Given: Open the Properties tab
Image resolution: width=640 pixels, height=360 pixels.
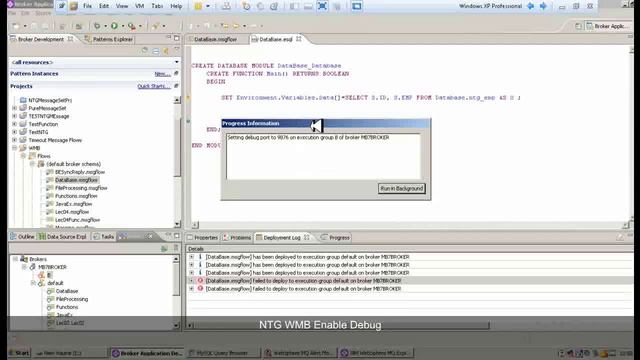Looking at the screenshot, I should point(202,237).
